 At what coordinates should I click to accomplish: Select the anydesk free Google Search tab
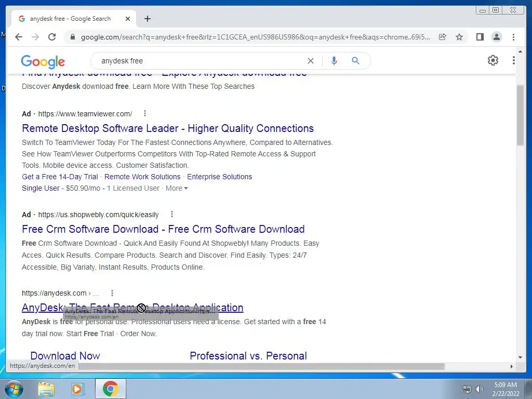point(74,19)
